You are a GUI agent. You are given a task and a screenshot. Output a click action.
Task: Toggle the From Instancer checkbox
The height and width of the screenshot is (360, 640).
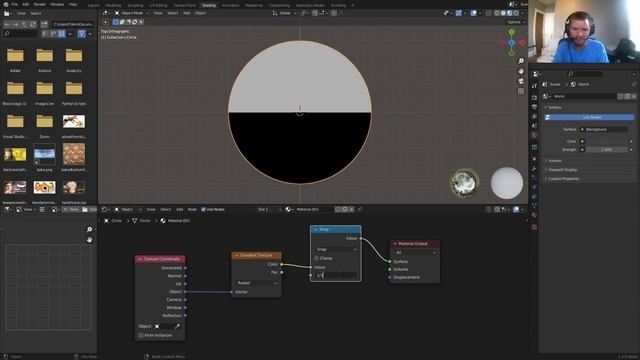[x=141, y=335]
